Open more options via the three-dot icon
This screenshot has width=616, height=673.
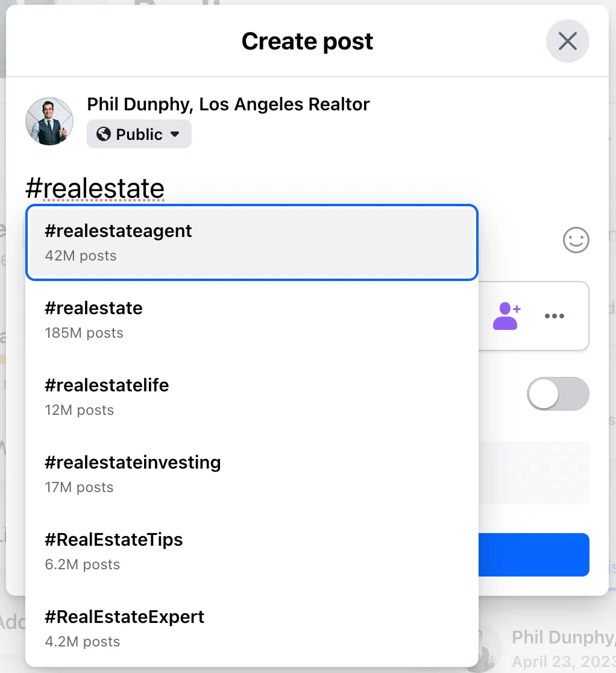[x=554, y=315]
